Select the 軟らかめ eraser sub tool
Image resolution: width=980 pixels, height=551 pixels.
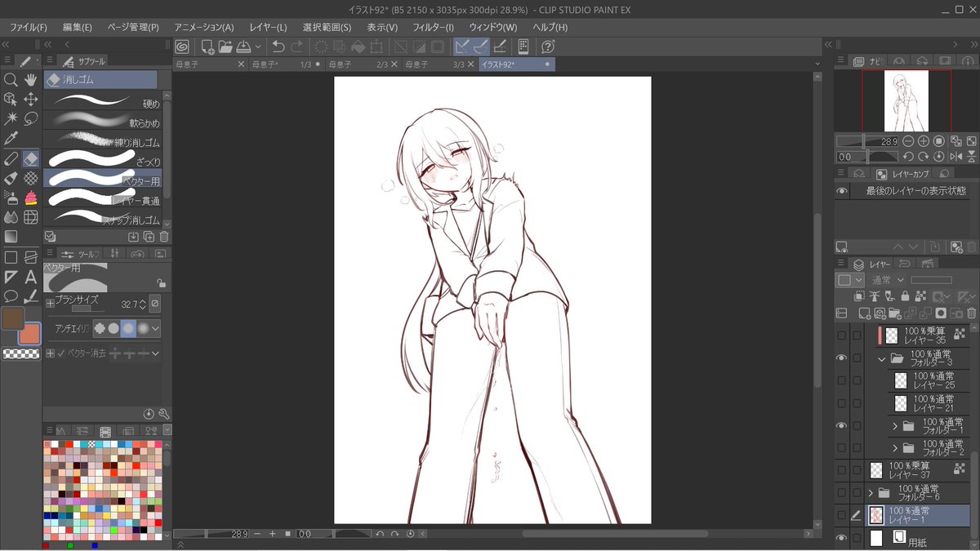(104, 119)
